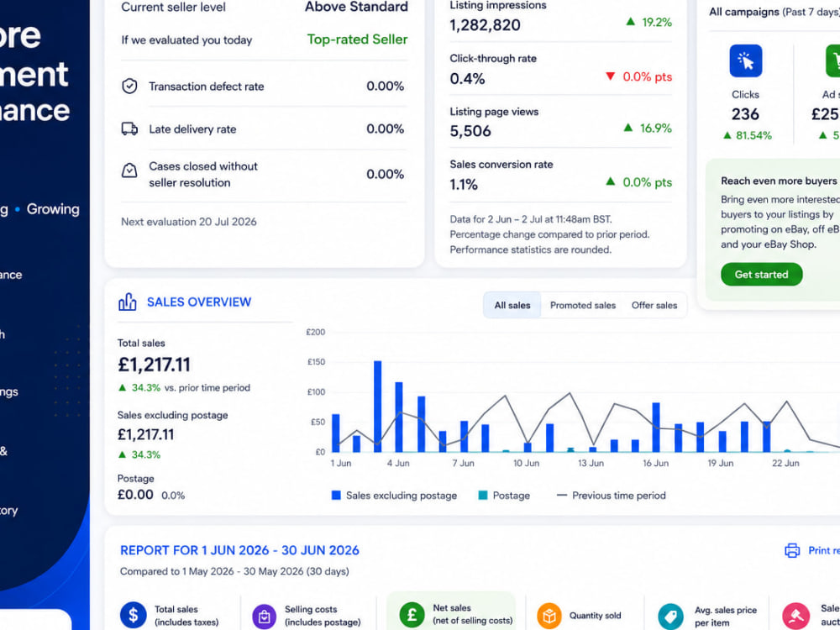Image resolution: width=840 pixels, height=630 pixels.
Task: Click the tallest blue sales bar near 4 Jun
Action: (x=378, y=406)
